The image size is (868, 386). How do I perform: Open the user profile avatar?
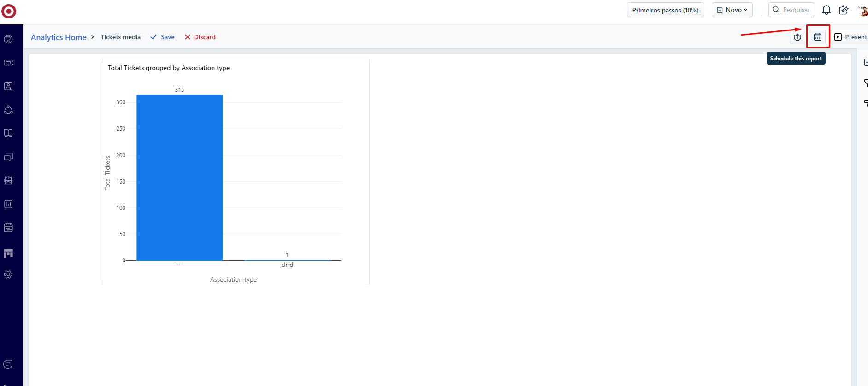(863, 10)
